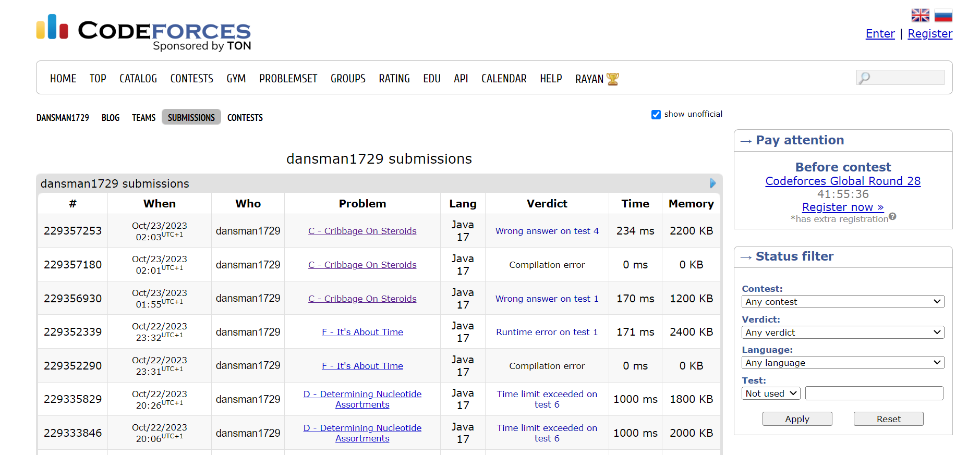Open Codeforces Global Round 28 link
Screen dimensions: 980x455
tap(843, 181)
